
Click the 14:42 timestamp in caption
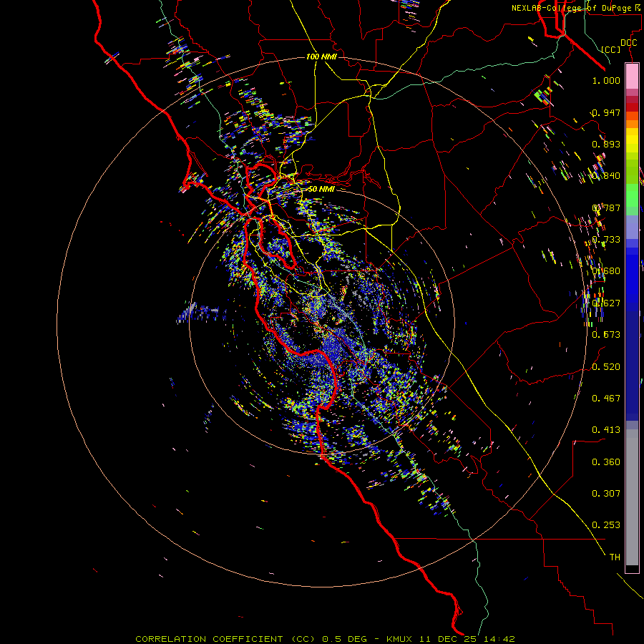[x=499, y=639]
